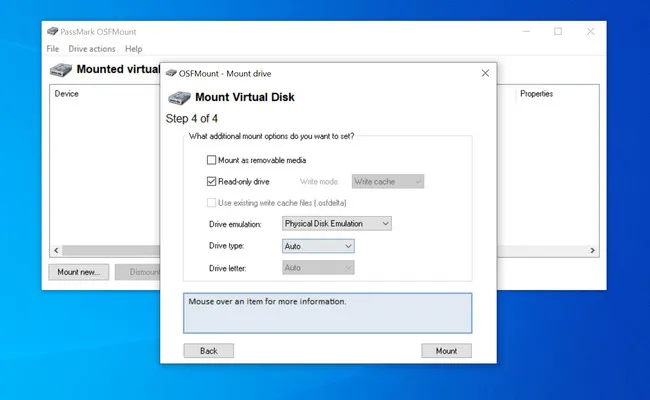Click the 'Drive emulation:' label
This screenshot has width=650, height=400.
(x=235, y=224)
